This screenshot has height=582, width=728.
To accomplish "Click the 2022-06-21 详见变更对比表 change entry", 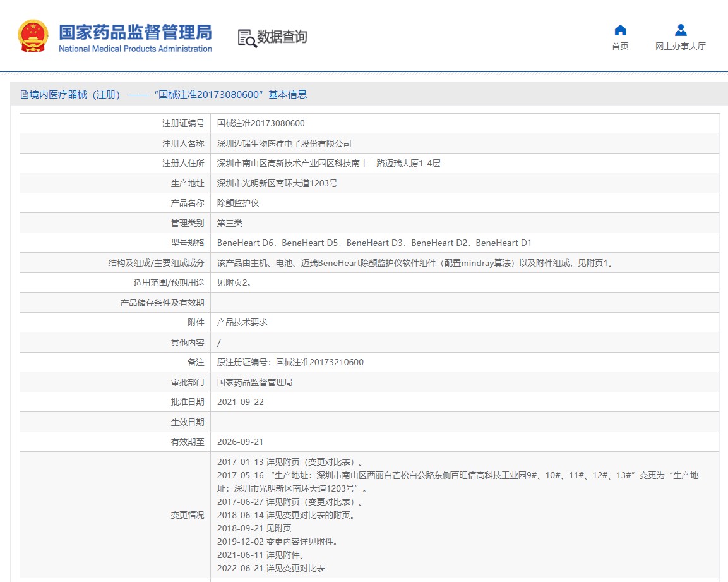I will pyautogui.click(x=271, y=568).
